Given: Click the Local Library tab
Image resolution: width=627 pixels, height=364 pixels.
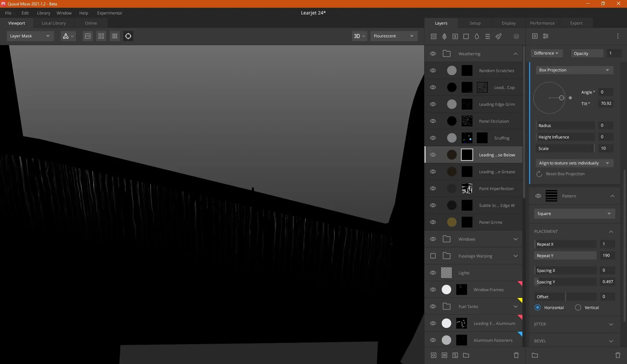Looking at the screenshot, I should point(54,23).
